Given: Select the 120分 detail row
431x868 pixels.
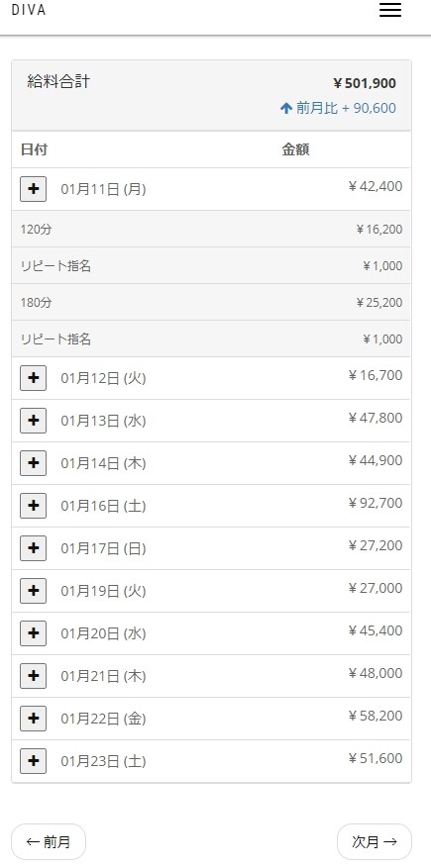Looking at the screenshot, I should coord(211,229).
